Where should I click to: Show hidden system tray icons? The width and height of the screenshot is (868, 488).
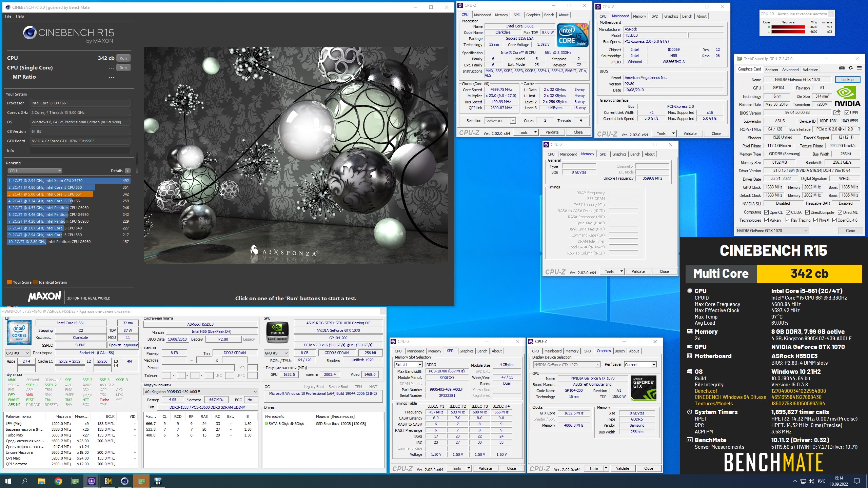click(795, 481)
